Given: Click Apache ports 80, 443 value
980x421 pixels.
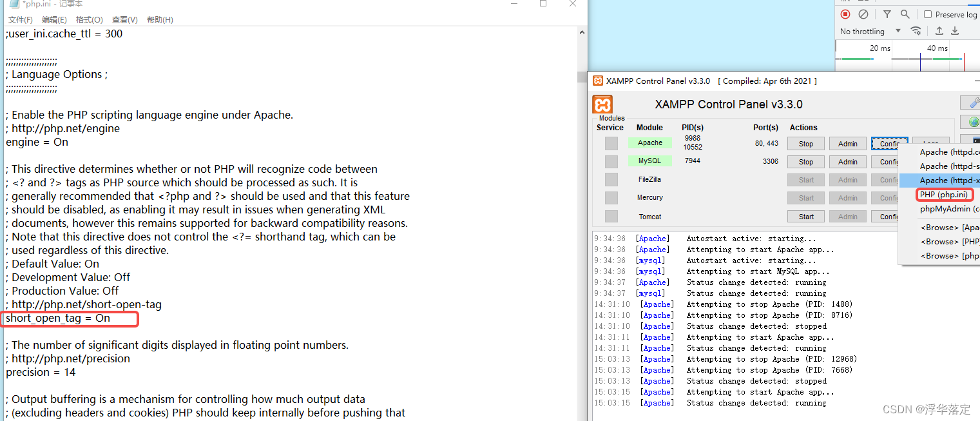Looking at the screenshot, I should pos(767,143).
